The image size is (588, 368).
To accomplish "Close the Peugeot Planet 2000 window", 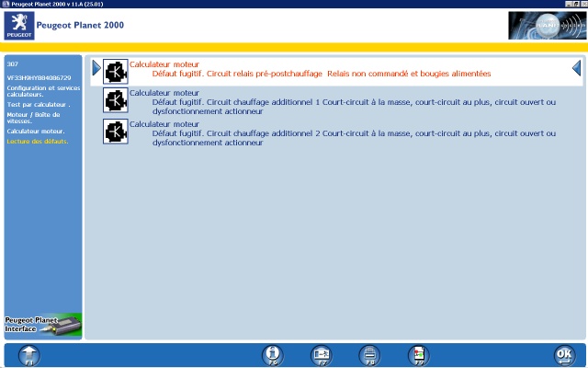I will [x=583, y=4].
